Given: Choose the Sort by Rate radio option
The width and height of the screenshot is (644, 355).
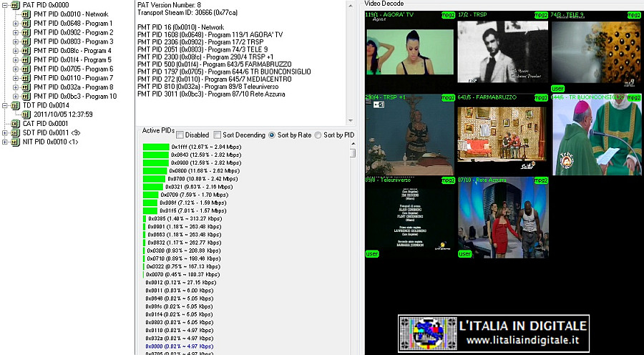Looking at the screenshot, I should [271, 135].
